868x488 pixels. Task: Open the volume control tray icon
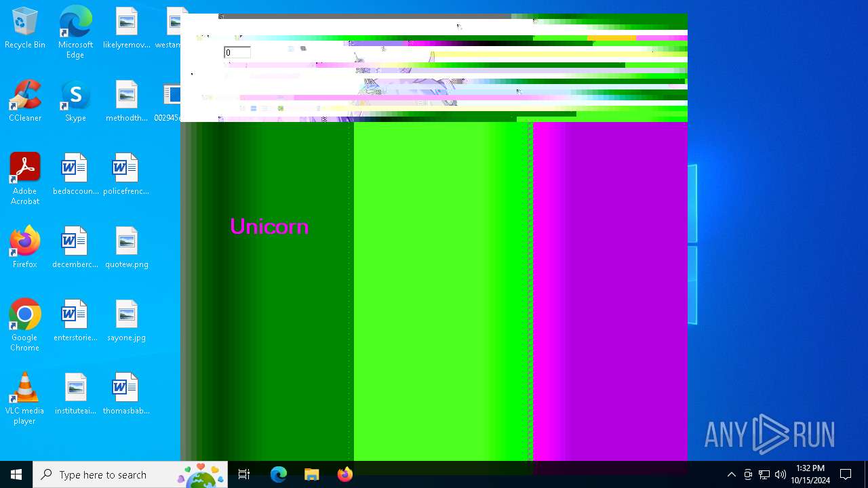coord(781,474)
